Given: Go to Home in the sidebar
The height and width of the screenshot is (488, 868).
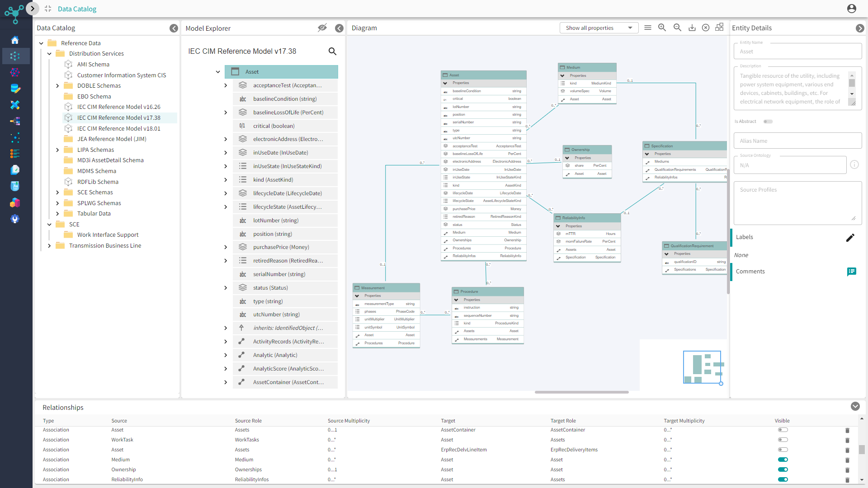Looking at the screenshot, I should tap(15, 40).
